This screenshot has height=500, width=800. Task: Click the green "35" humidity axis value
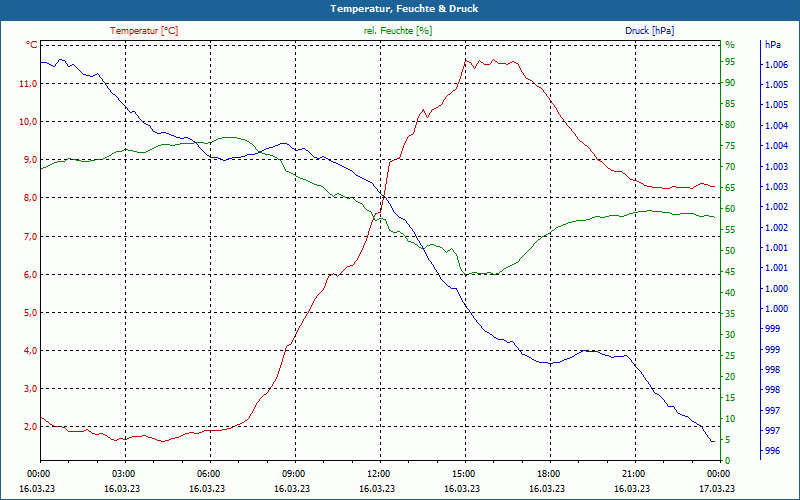[x=730, y=313]
